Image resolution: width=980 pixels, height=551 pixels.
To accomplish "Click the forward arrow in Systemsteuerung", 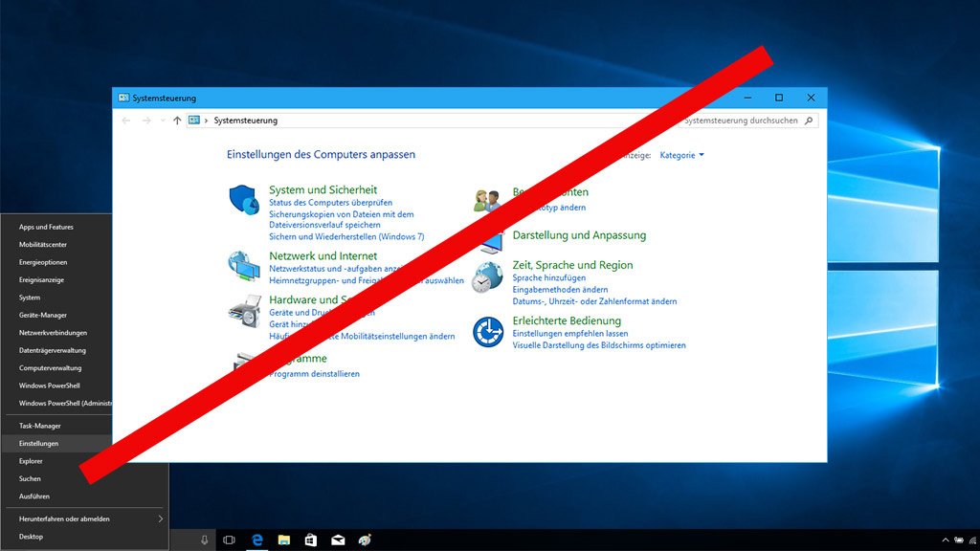I will point(146,121).
